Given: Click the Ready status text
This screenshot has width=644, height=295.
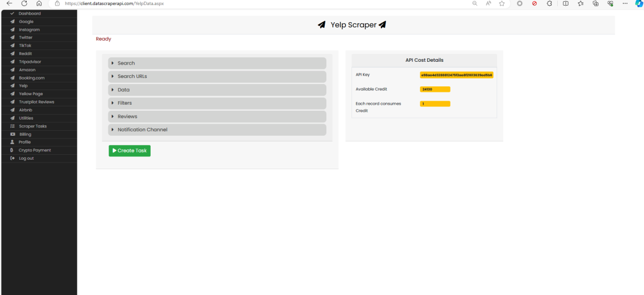Looking at the screenshot, I should (x=103, y=39).
